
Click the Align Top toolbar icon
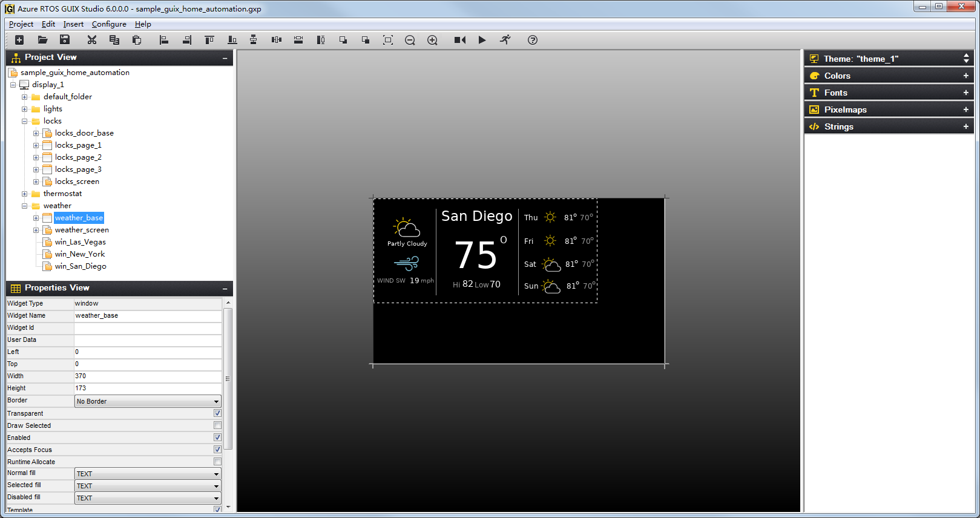click(x=209, y=40)
